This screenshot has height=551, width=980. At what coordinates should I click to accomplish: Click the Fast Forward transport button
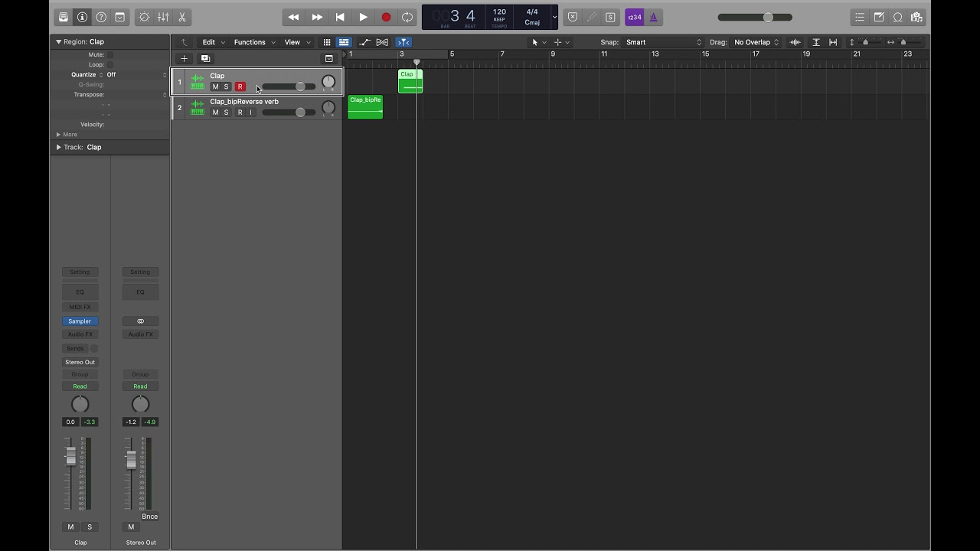[317, 17]
